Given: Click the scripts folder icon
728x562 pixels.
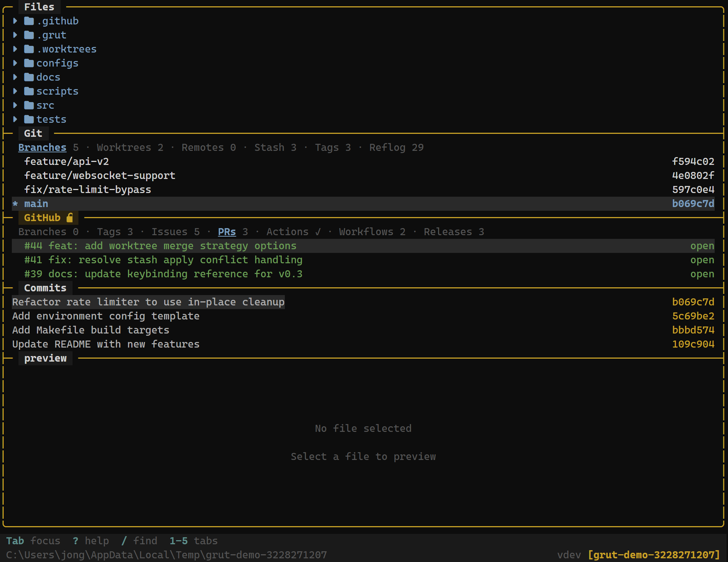Looking at the screenshot, I should [29, 91].
